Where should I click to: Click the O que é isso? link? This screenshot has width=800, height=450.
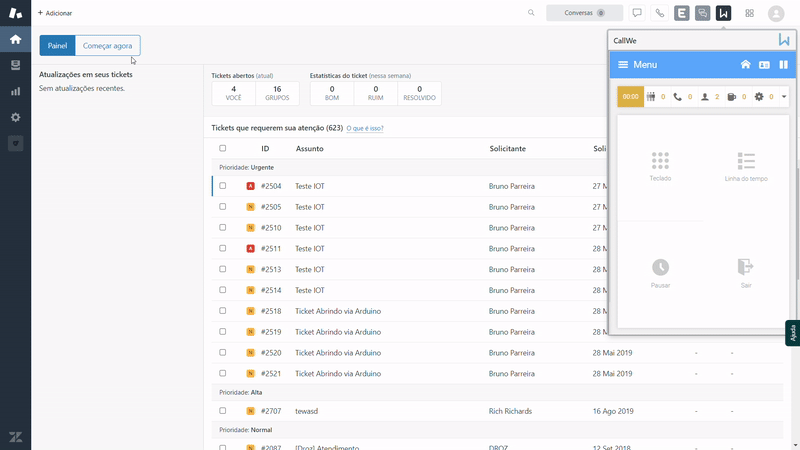(x=365, y=128)
